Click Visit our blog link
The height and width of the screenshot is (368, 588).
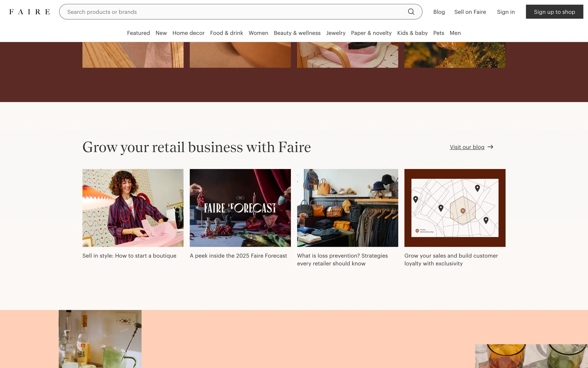coord(467,147)
